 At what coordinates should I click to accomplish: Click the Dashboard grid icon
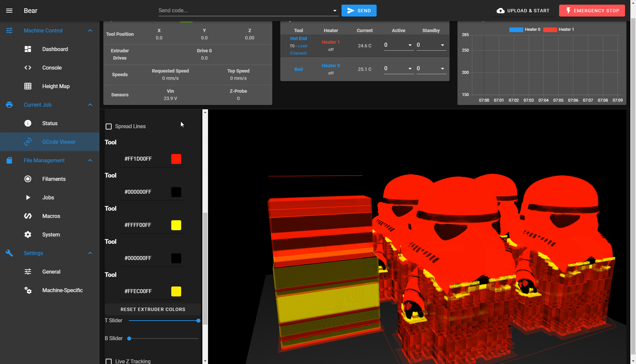tap(28, 49)
